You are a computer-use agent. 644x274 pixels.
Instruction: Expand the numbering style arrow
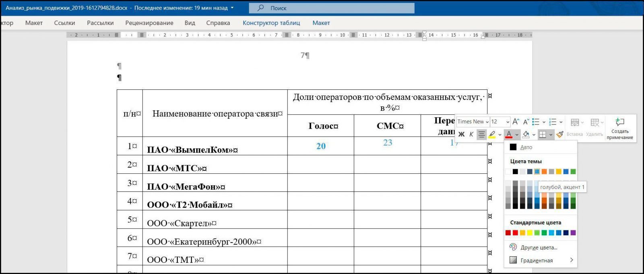[561, 122]
